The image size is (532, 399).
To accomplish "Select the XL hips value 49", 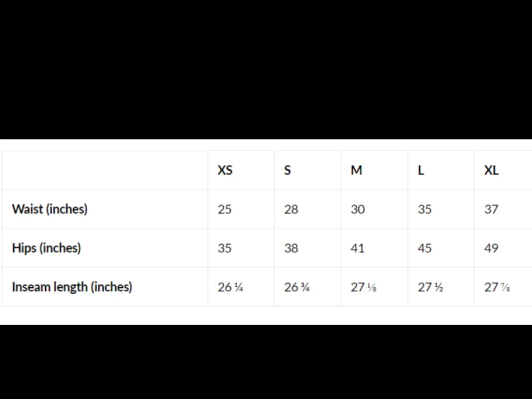I will [491, 248].
